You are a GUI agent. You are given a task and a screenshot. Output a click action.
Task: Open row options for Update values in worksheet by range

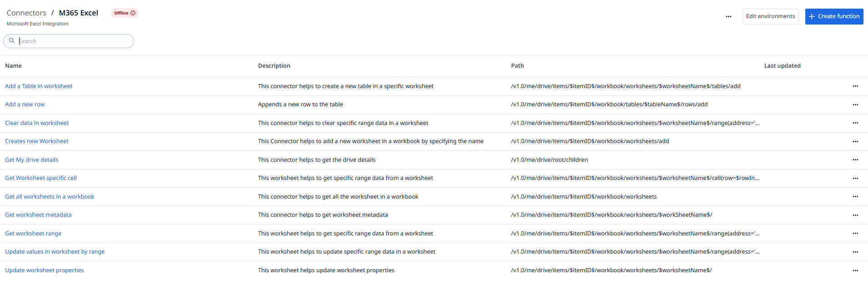pos(855,252)
